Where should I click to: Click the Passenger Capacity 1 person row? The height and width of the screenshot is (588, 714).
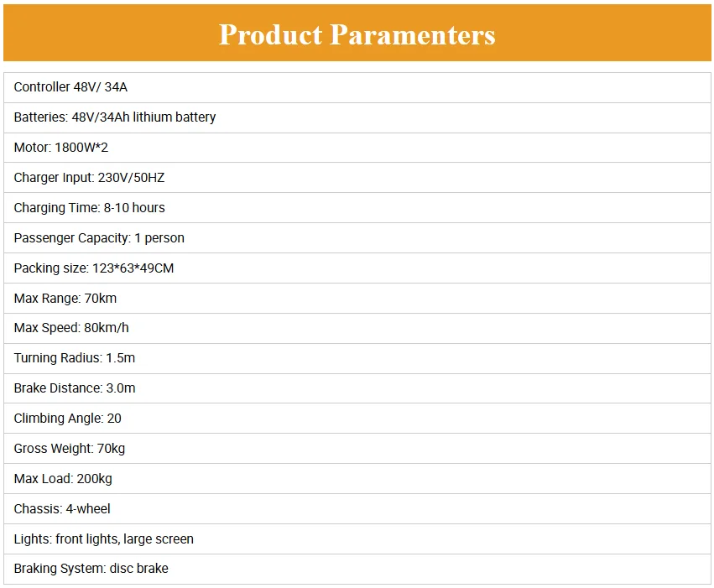[x=357, y=238]
